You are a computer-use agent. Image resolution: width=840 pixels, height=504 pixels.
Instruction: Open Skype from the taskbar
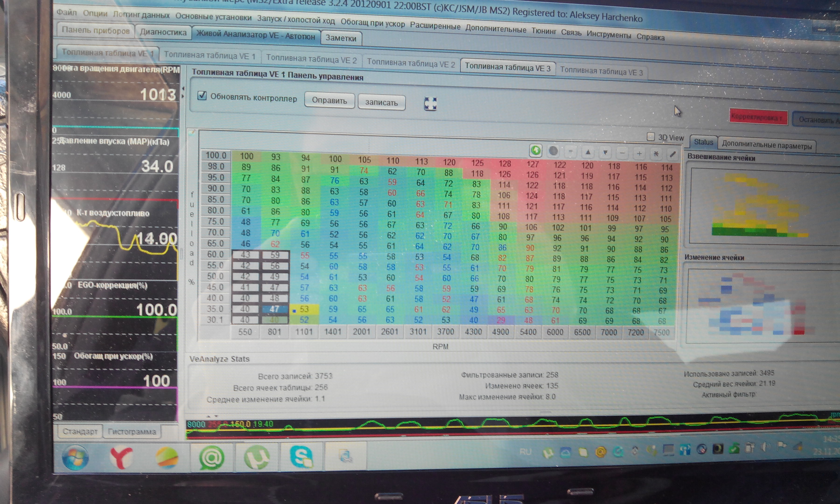tap(301, 457)
